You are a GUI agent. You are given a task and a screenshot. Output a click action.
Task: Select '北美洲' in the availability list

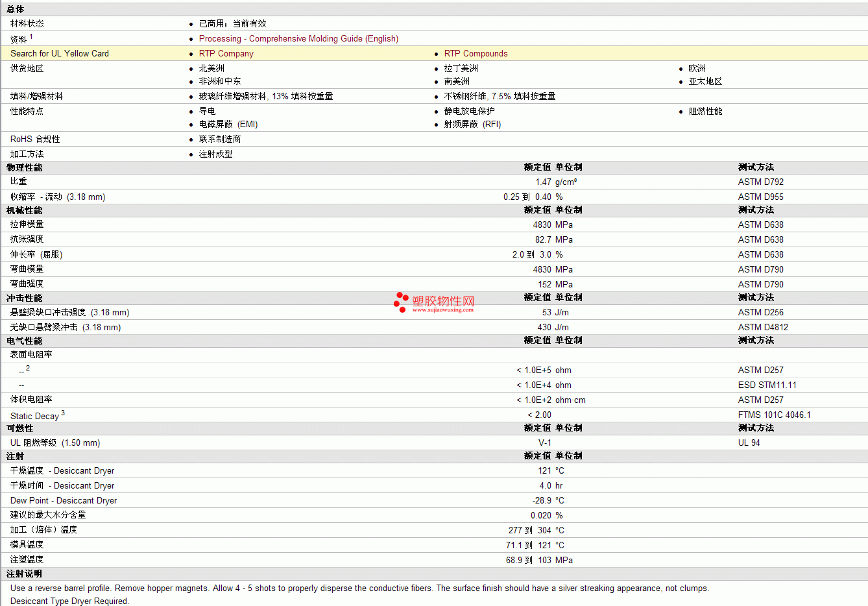[211, 69]
